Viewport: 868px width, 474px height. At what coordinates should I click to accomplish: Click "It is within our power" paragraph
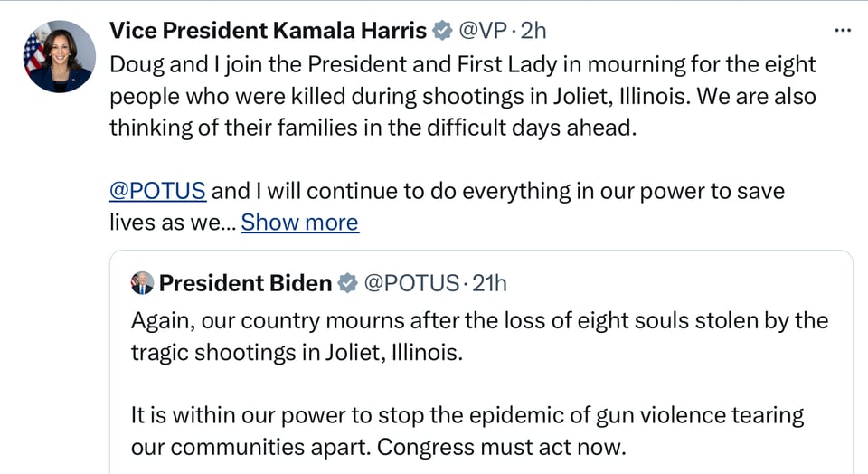click(467, 415)
